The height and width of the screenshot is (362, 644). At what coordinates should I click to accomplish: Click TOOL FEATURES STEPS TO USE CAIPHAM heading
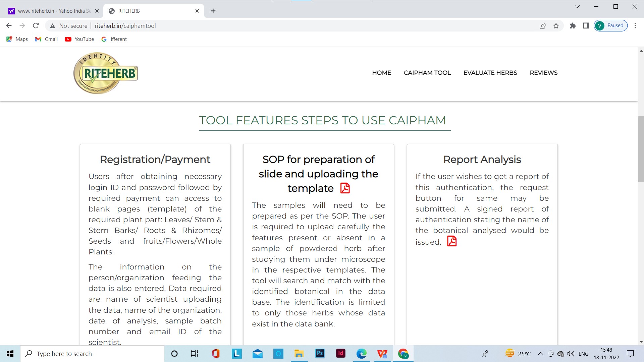pyautogui.click(x=323, y=120)
